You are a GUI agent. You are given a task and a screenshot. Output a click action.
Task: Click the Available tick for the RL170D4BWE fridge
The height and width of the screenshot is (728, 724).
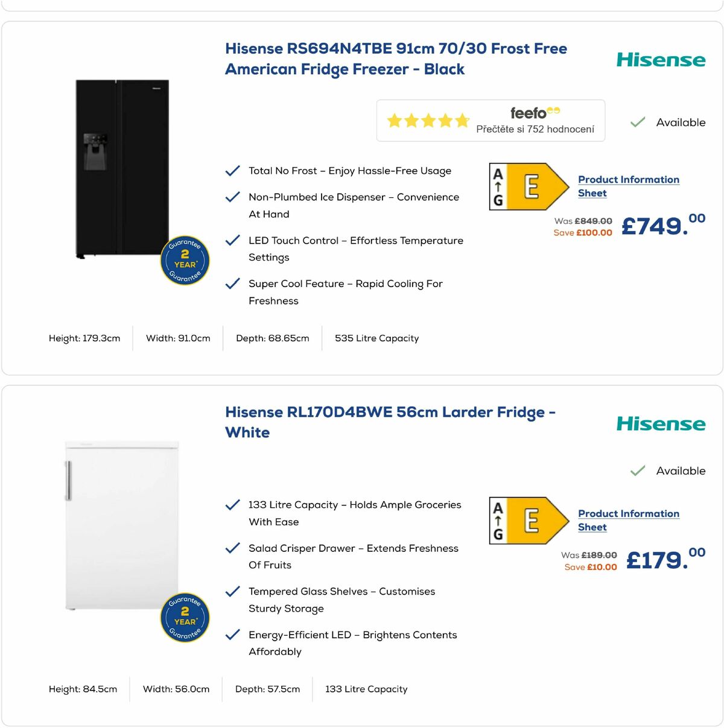pyautogui.click(x=637, y=470)
